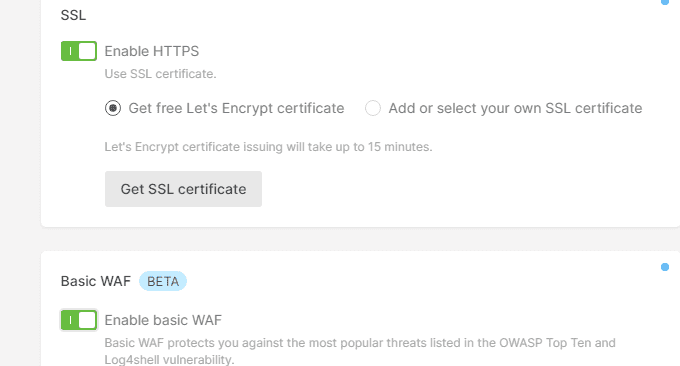Click the Use SSL certificate helper text
The width and height of the screenshot is (680, 366).
click(160, 74)
